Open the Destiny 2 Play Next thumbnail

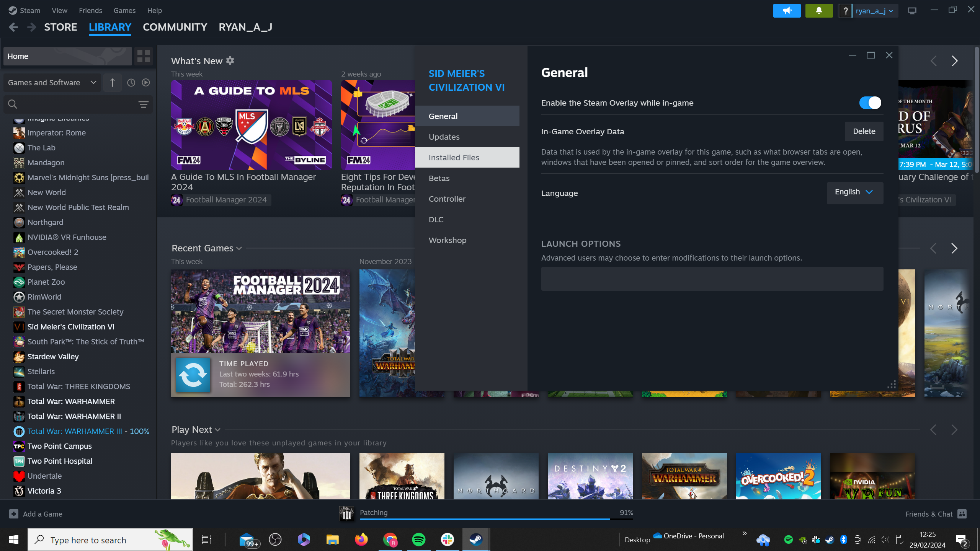pos(590,476)
